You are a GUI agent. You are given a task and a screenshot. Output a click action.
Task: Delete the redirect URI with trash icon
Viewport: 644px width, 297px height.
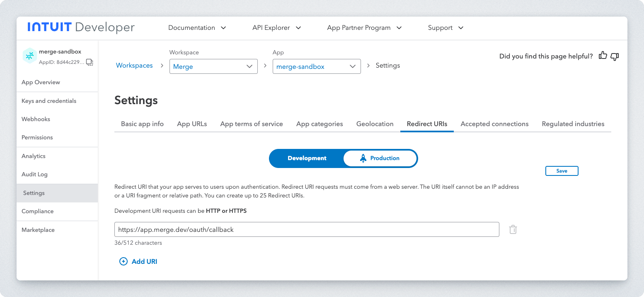(x=513, y=229)
